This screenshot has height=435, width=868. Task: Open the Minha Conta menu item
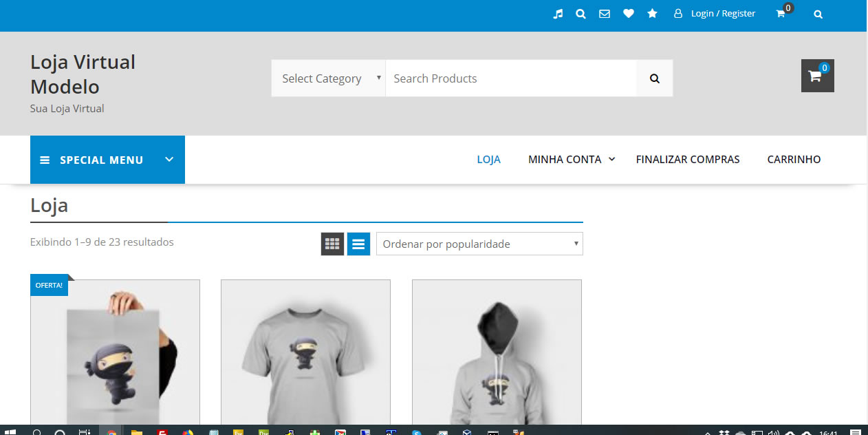click(565, 160)
